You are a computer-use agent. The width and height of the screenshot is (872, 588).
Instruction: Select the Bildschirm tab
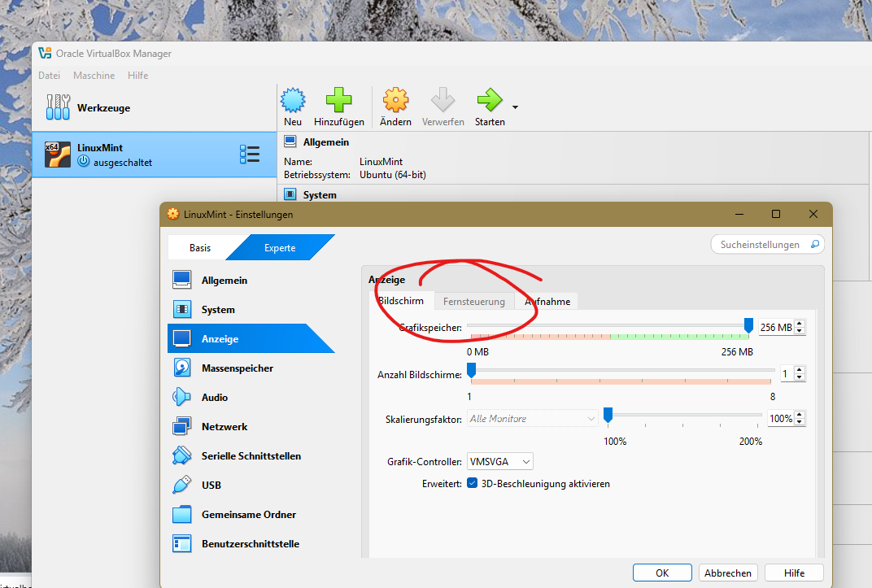tap(401, 301)
